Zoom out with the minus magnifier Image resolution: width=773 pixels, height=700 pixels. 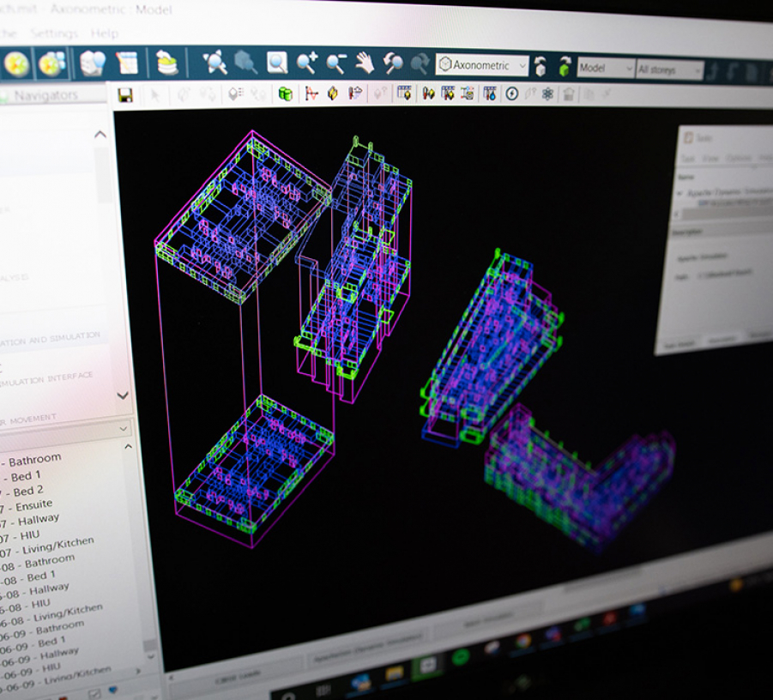tap(335, 63)
